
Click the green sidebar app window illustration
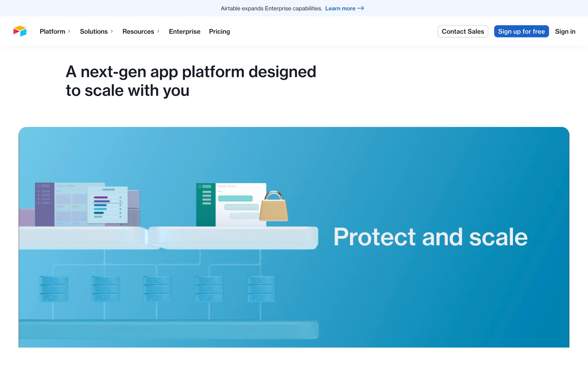click(x=231, y=205)
